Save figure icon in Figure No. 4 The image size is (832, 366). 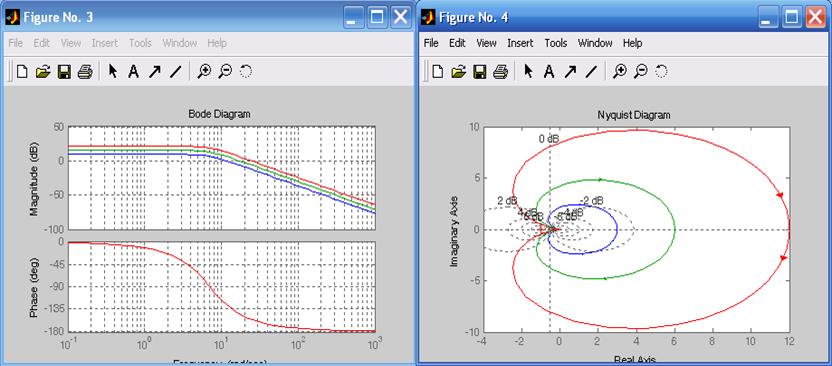(480, 71)
